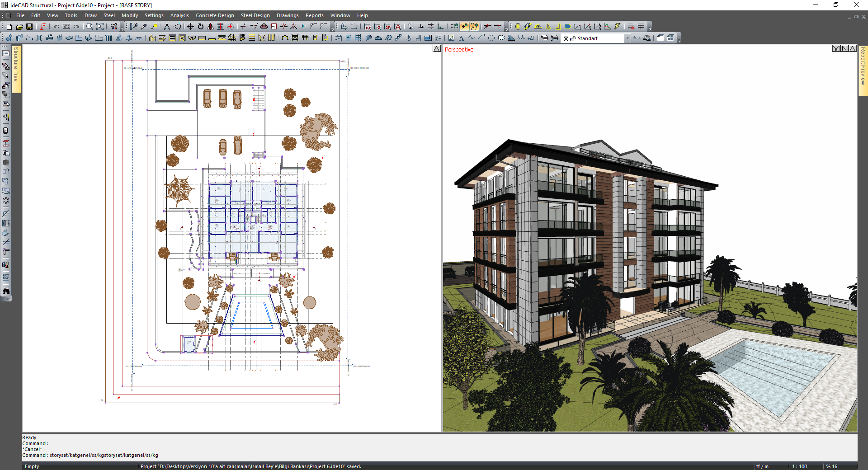Click the triangle button at perspective view corner
This screenshot has width=868, height=470.
click(853, 48)
